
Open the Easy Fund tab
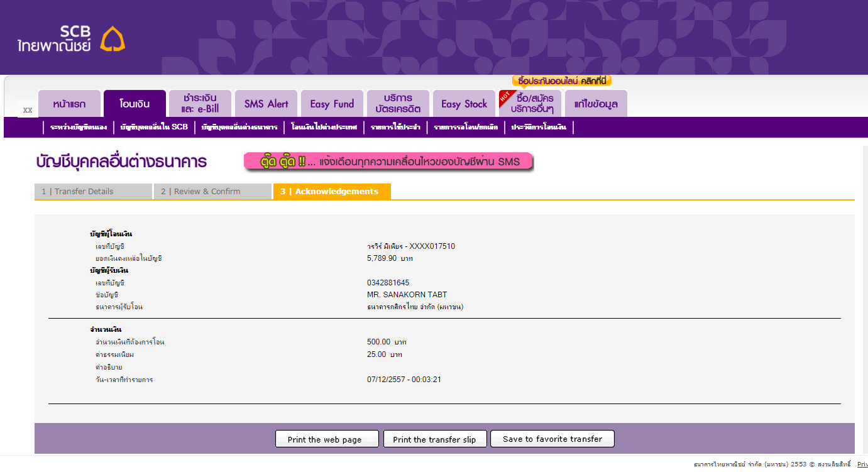pos(332,104)
